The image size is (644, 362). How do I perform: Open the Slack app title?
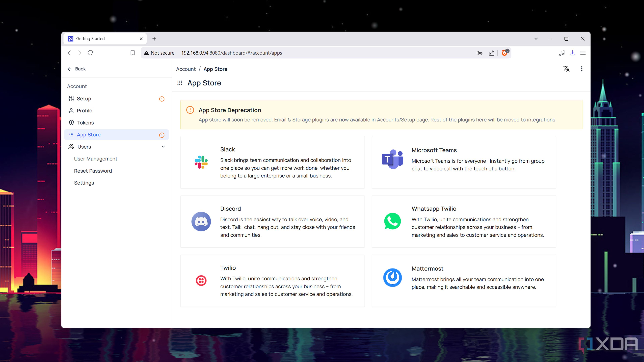click(x=228, y=149)
